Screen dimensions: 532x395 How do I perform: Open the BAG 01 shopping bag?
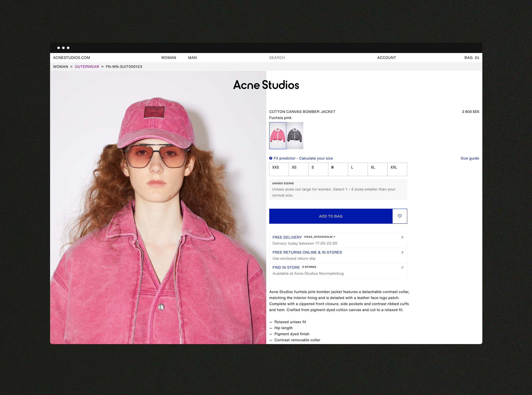[472, 58]
